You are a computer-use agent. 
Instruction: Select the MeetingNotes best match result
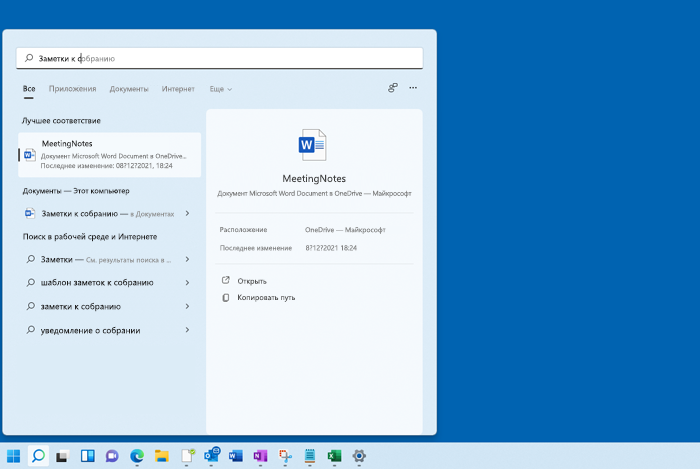point(109,154)
